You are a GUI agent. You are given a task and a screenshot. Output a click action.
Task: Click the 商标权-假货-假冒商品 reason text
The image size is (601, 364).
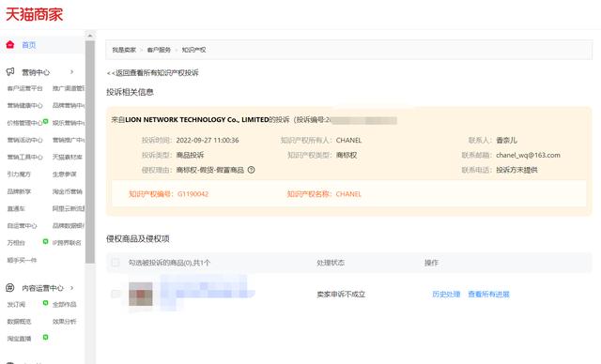coord(210,170)
